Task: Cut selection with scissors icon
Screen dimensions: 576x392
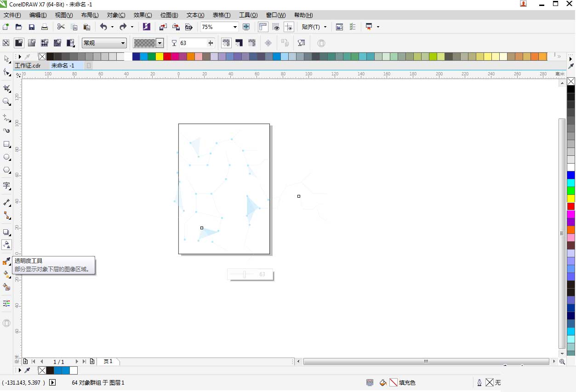Action: pos(61,27)
